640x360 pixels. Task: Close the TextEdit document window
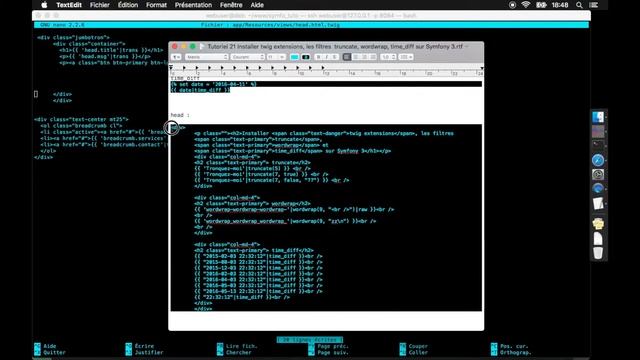pos(175,47)
